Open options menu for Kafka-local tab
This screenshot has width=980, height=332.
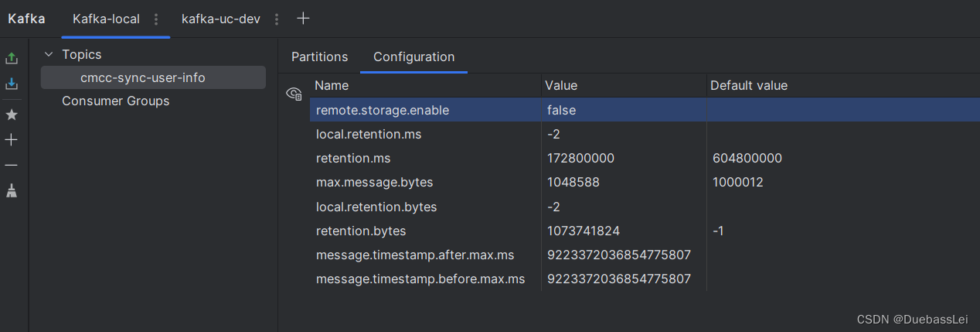click(x=156, y=19)
